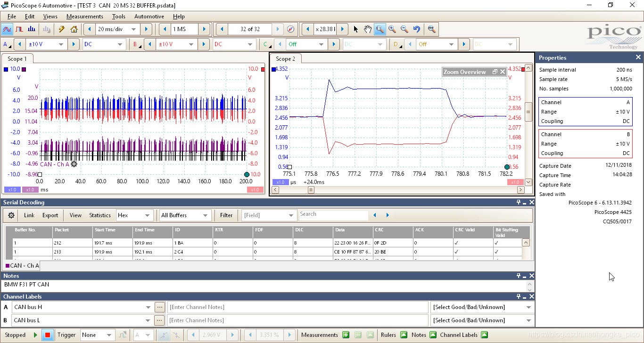Click Scope 2 horizontal scrollbar thumb

click(x=311, y=190)
